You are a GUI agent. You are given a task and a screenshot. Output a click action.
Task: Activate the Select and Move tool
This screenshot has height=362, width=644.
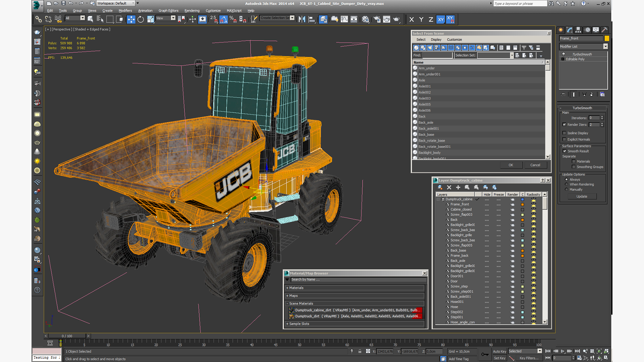pyautogui.click(x=131, y=19)
